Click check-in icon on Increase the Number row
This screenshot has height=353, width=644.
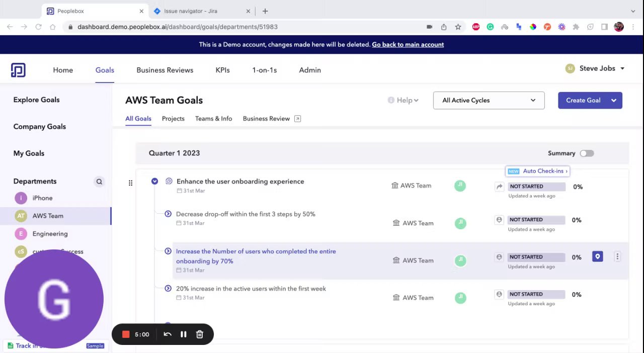499,257
